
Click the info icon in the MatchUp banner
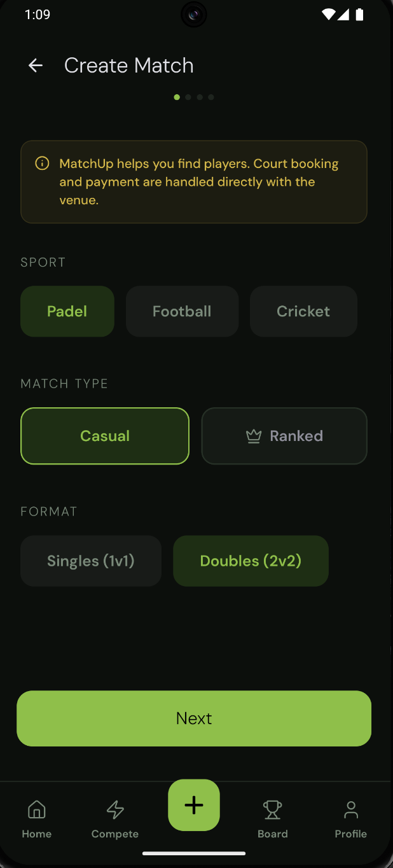coord(42,163)
